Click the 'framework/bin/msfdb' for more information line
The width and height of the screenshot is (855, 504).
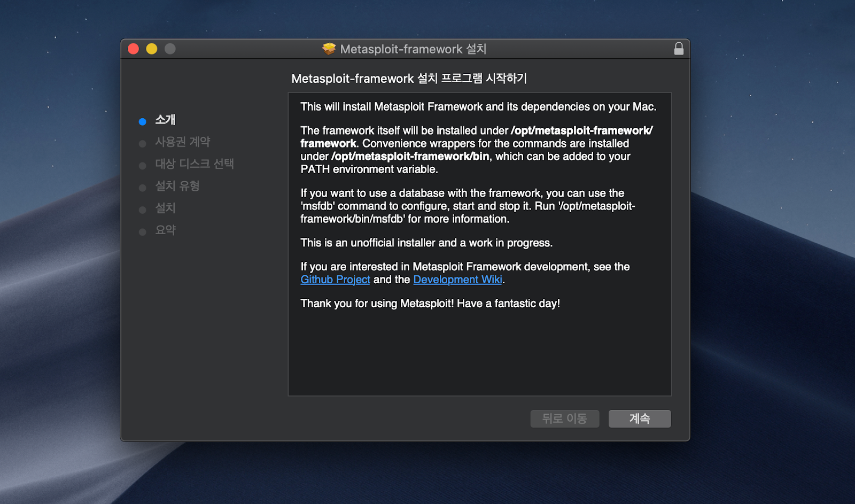tap(405, 219)
